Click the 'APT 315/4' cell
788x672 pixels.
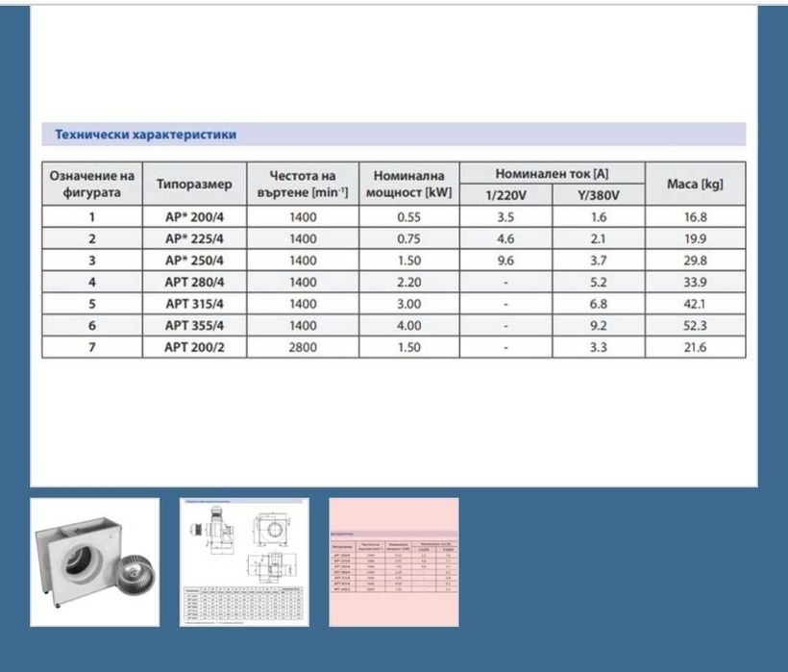pos(194,304)
